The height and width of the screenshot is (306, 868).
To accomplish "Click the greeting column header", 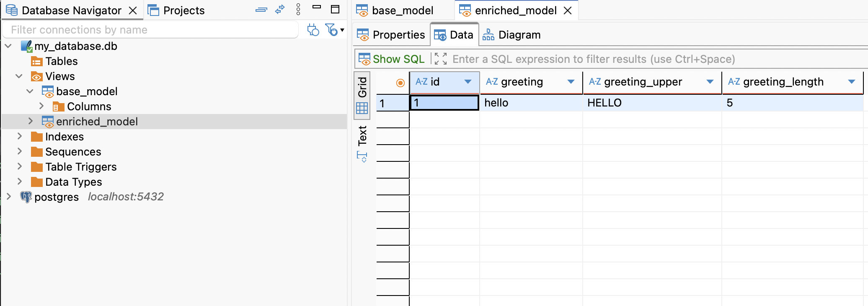I will [531, 82].
